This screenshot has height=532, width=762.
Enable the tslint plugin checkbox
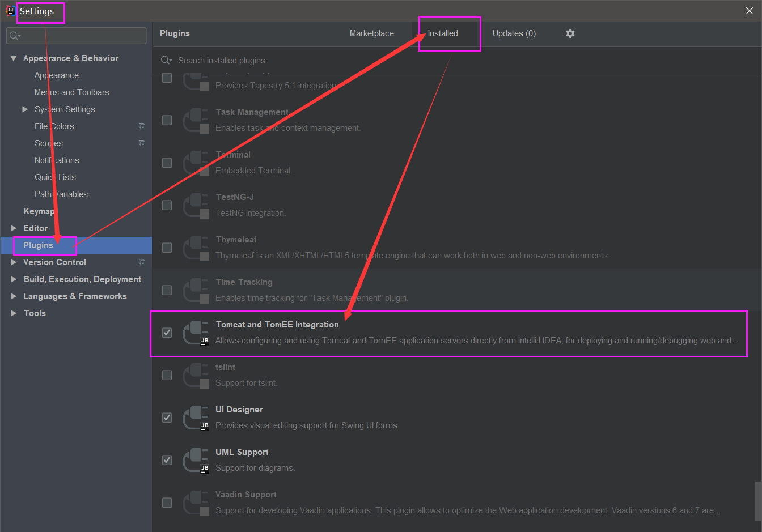(167, 375)
